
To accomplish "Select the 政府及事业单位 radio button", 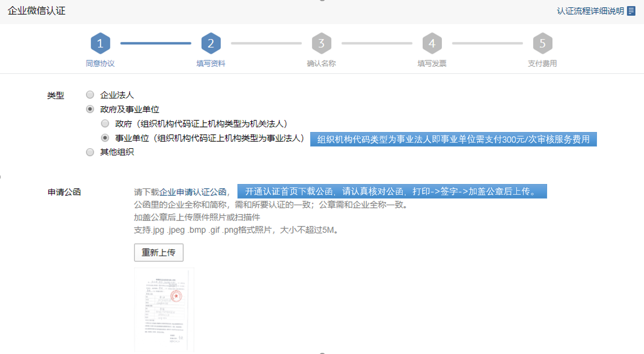I will [90, 109].
